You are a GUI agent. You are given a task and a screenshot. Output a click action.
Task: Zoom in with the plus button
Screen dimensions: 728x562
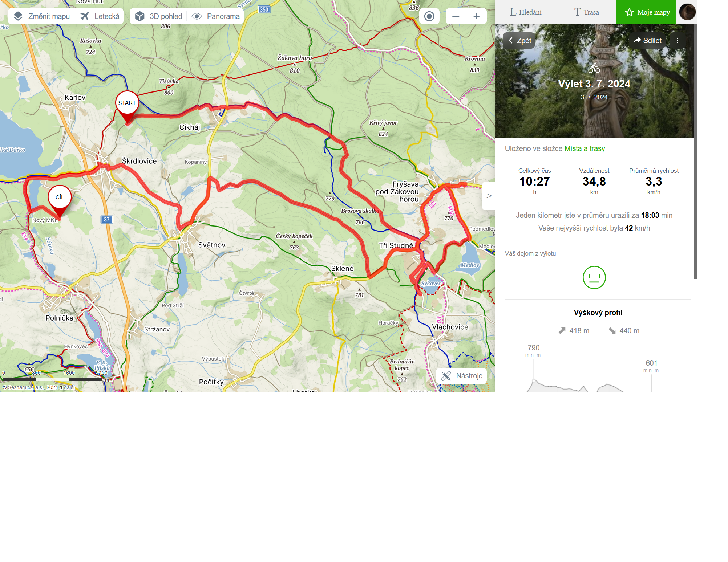pos(477,16)
